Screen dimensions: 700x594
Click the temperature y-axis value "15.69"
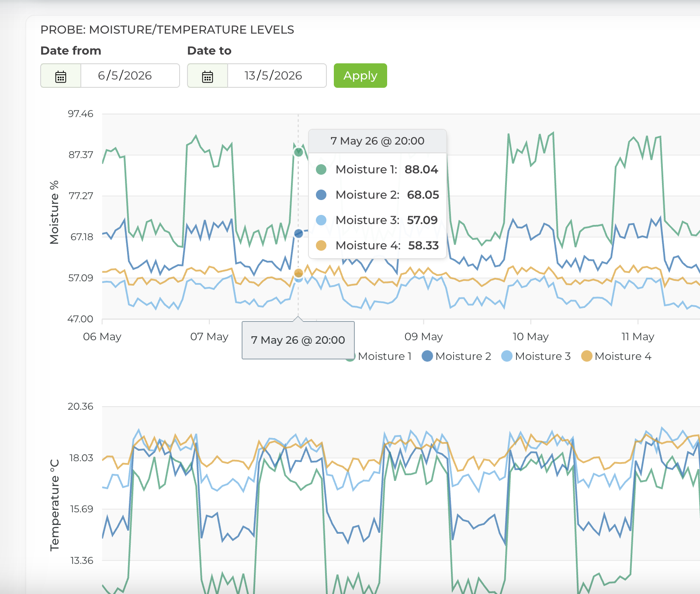(82, 509)
